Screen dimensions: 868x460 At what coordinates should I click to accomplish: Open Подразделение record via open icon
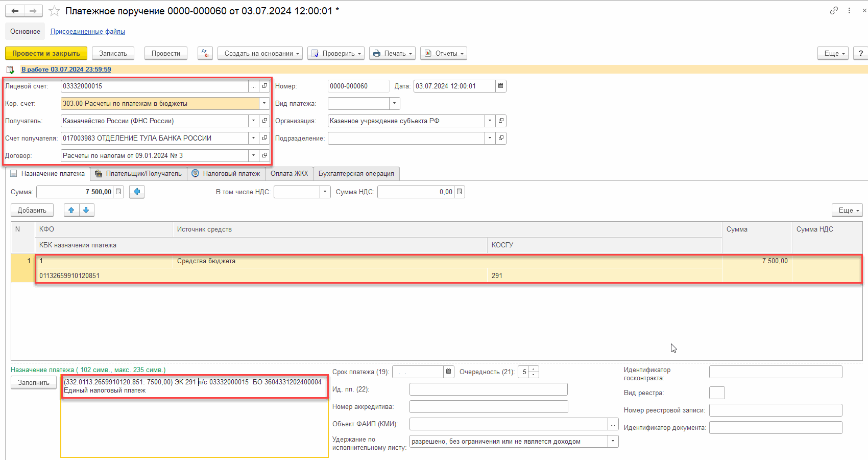[x=501, y=138]
